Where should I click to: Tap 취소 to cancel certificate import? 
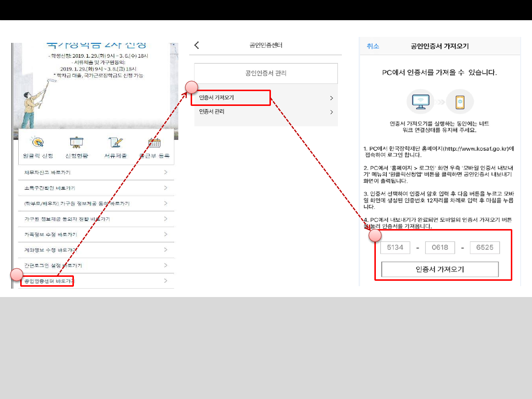(x=373, y=46)
